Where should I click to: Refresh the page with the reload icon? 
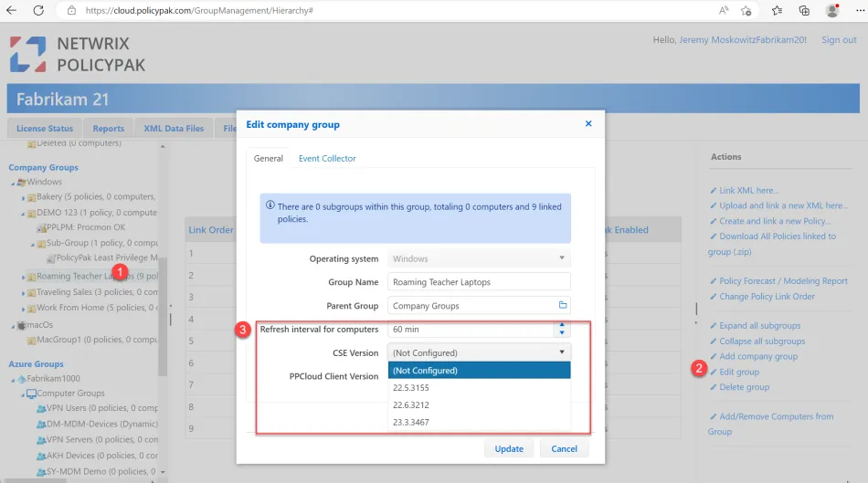click(38, 11)
